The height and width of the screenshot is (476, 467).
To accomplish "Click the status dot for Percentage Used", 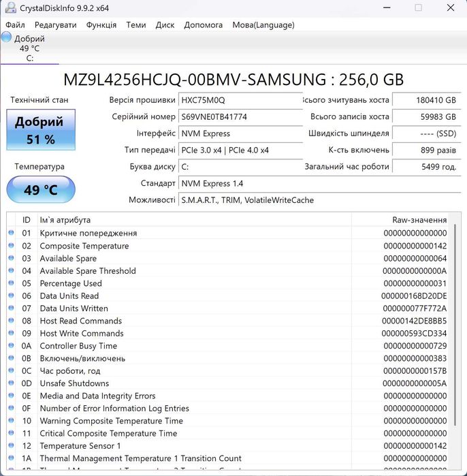I will [11, 283].
